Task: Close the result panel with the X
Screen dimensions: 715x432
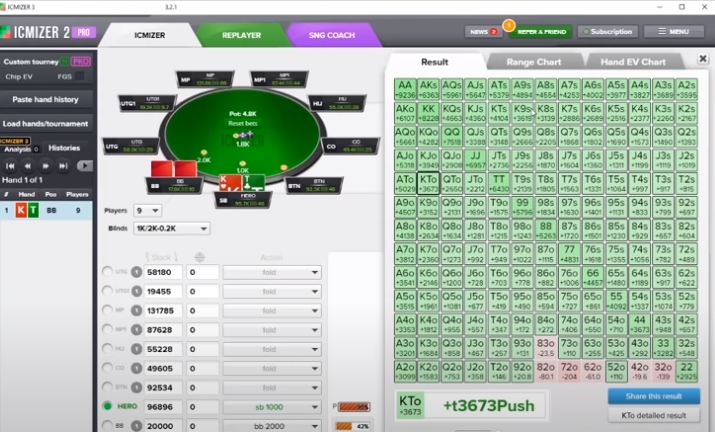Action: click(703, 58)
